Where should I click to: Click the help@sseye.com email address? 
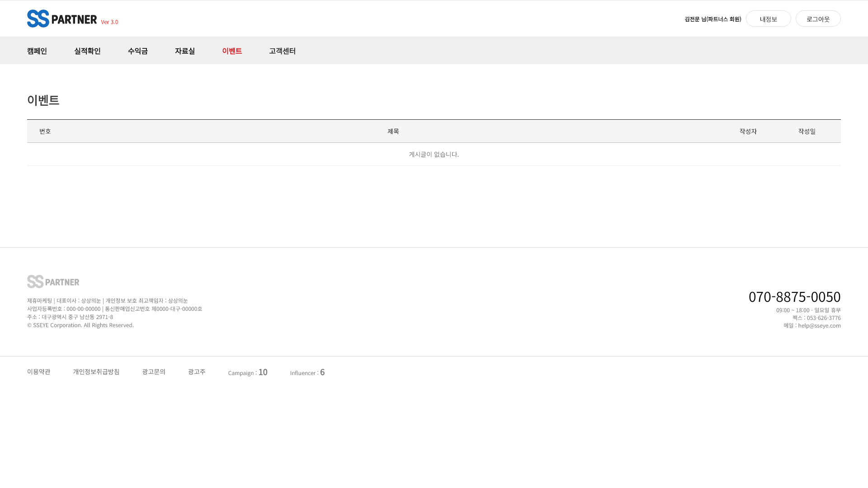(819, 325)
